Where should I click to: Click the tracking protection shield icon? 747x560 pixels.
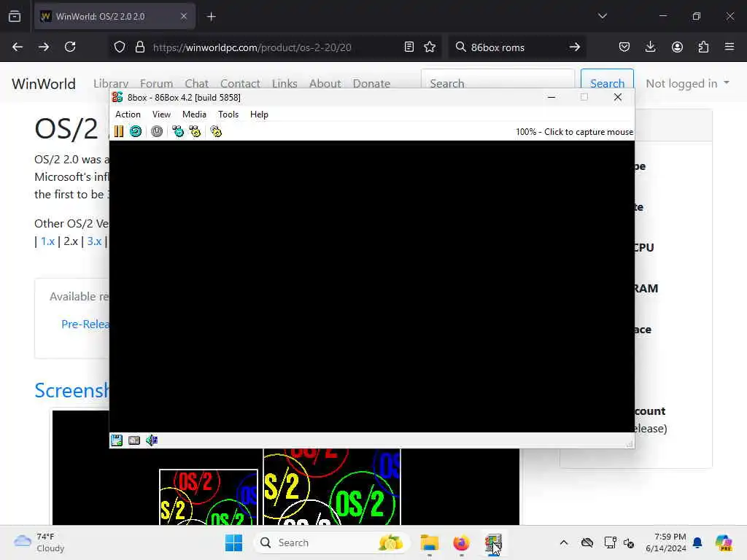tap(120, 47)
